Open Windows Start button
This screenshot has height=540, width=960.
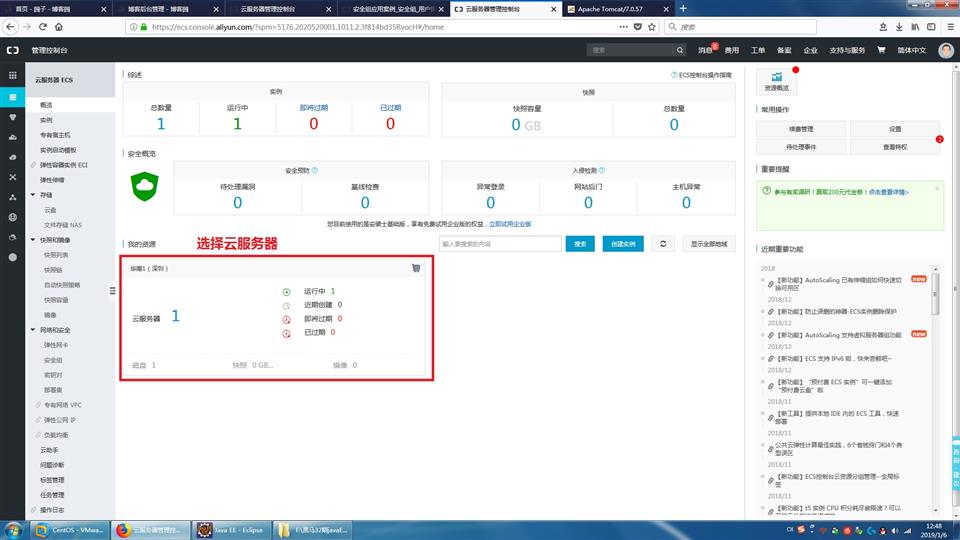point(13,530)
